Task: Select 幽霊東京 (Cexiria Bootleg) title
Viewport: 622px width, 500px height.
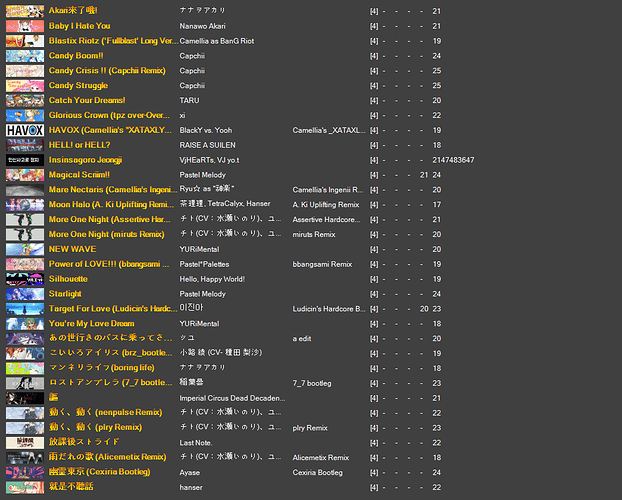Action: coord(100,472)
